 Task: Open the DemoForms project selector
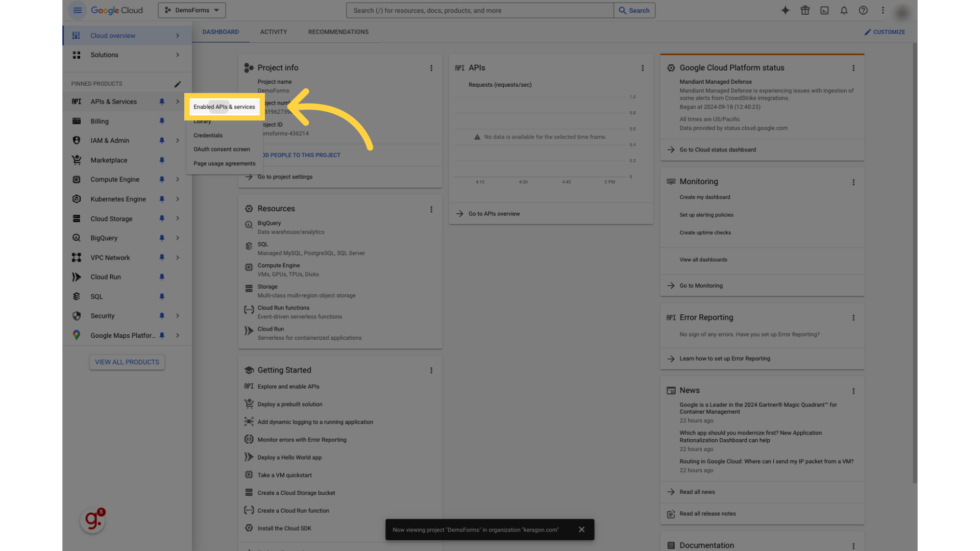(x=192, y=10)
